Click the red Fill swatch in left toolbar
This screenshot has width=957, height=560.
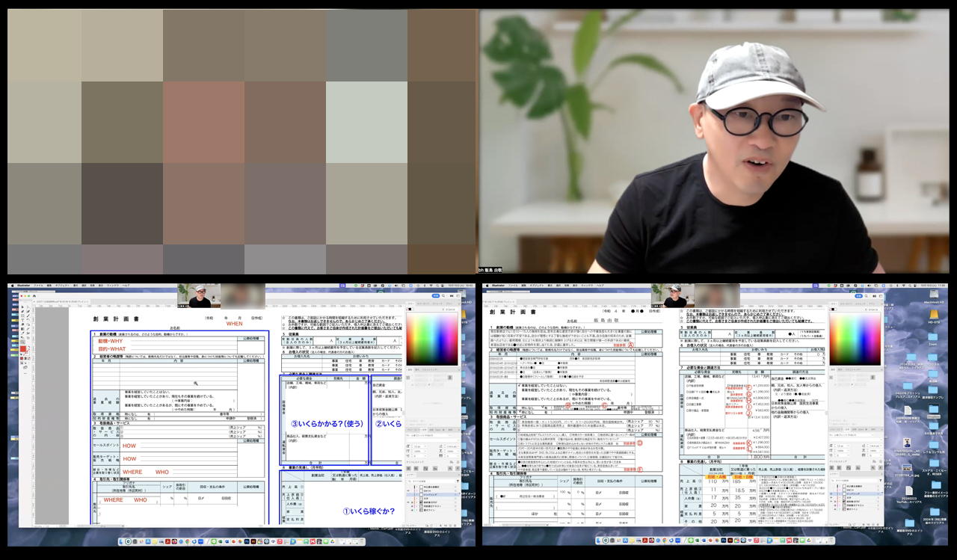point(23,348)
